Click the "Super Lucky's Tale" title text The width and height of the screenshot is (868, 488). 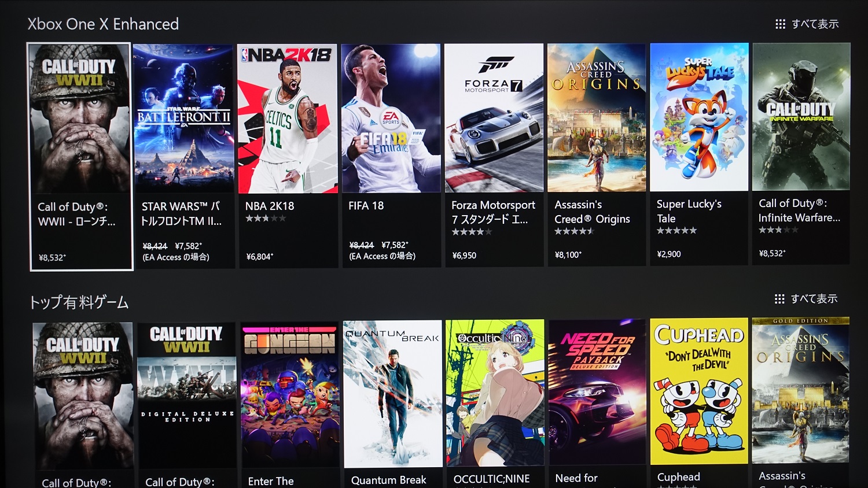689,211
